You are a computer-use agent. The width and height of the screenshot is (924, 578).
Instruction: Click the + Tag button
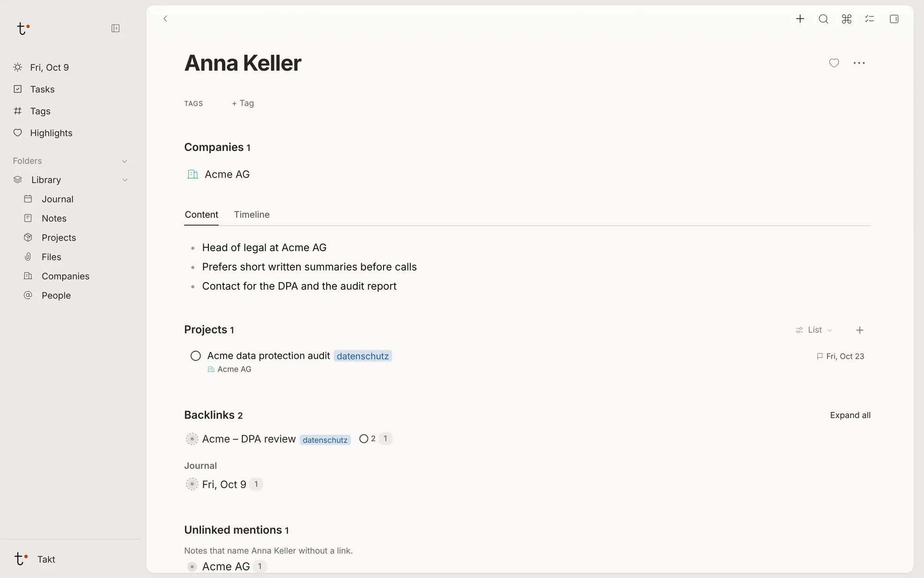click(x=243, y=103)
